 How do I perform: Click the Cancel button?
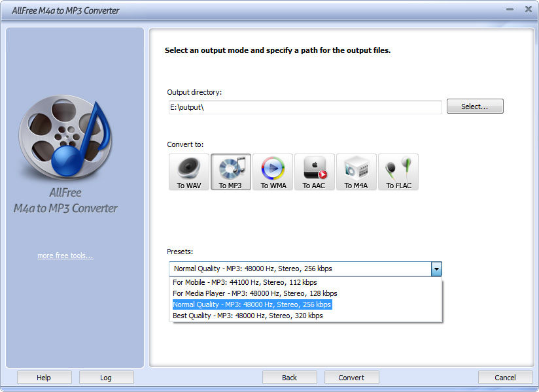505,377
